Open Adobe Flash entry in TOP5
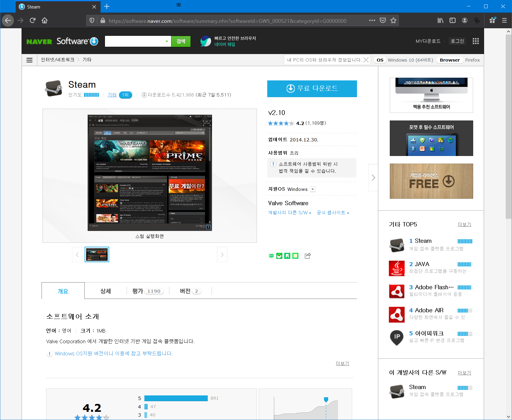This screenshot has width=512, height=420. click(x=434, y=287)
